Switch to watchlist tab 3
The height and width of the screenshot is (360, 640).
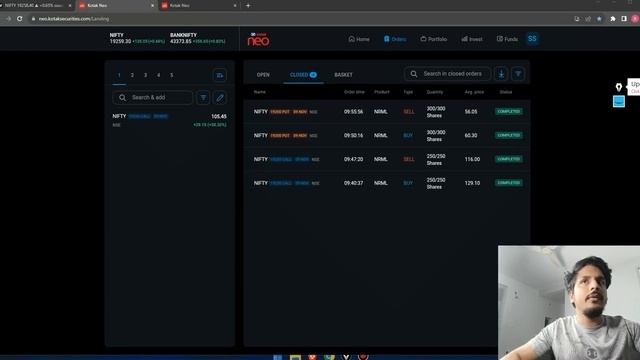[x=145, y=75]
